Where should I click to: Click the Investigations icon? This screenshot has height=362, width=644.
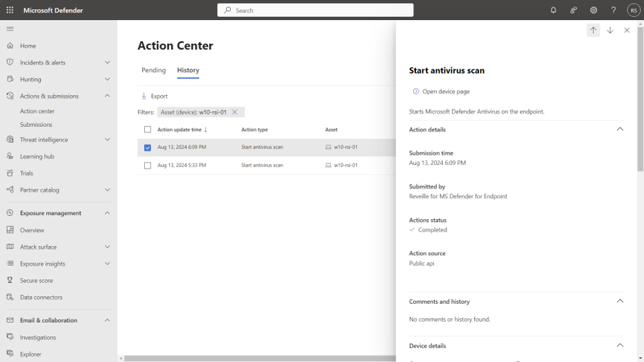pyautogui.click(x=10, y=337)
